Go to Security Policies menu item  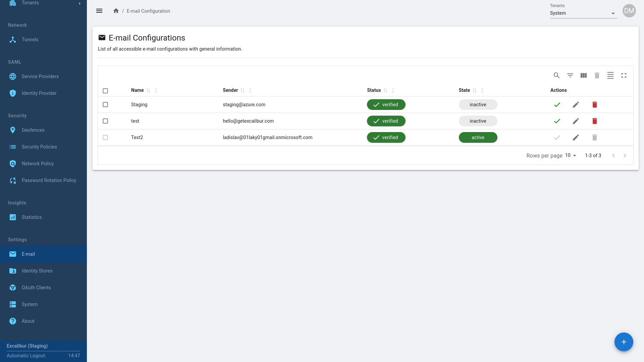click(x=39, y=147)
